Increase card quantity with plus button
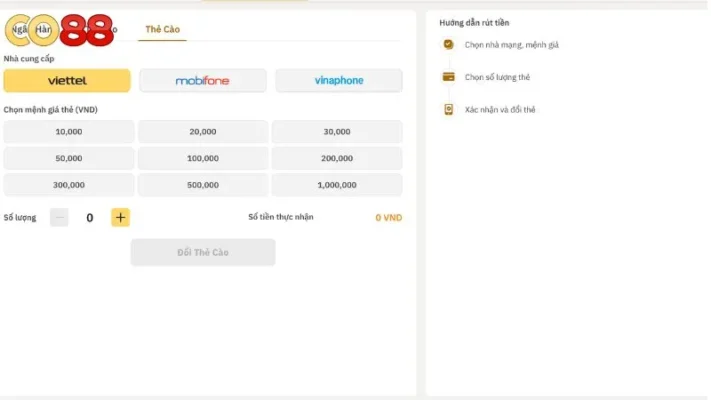Screen dimensions: 711x400 [x=120, y=217]
